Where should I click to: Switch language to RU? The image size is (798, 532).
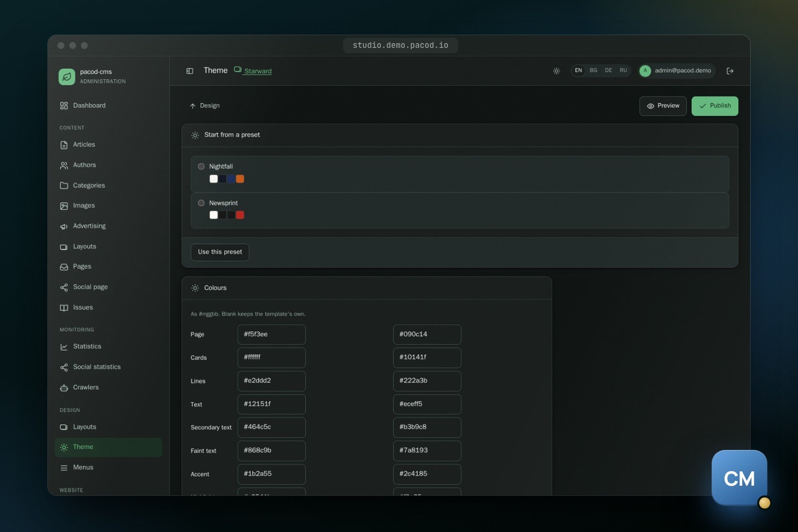tap(623, 71)
